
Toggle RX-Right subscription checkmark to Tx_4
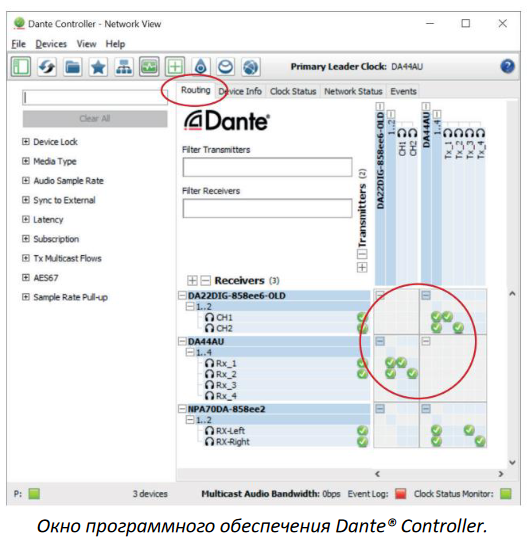pyautogui.click(x=480, y=441)
